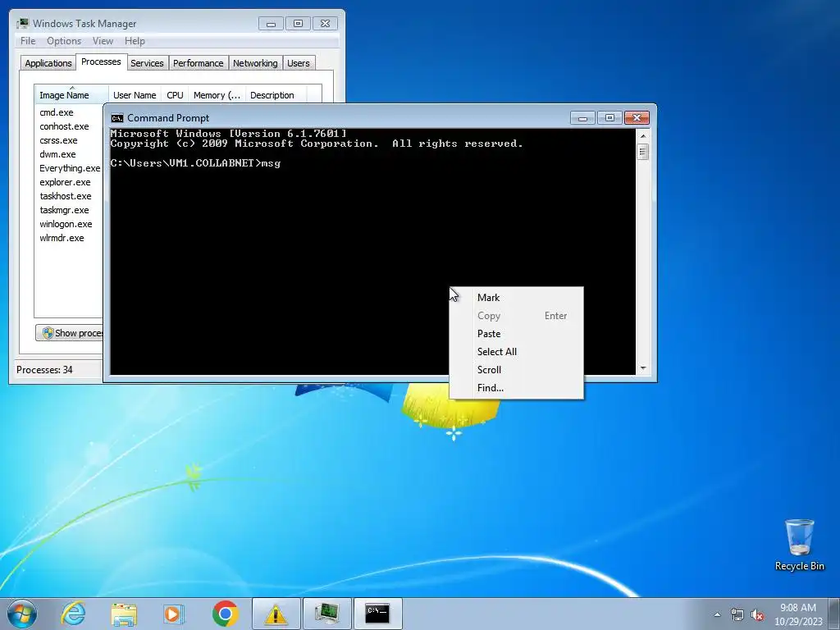This screenshot has width=840, height=630.
Task: Sort processes by CPU column
Action: tap(175, 95)
